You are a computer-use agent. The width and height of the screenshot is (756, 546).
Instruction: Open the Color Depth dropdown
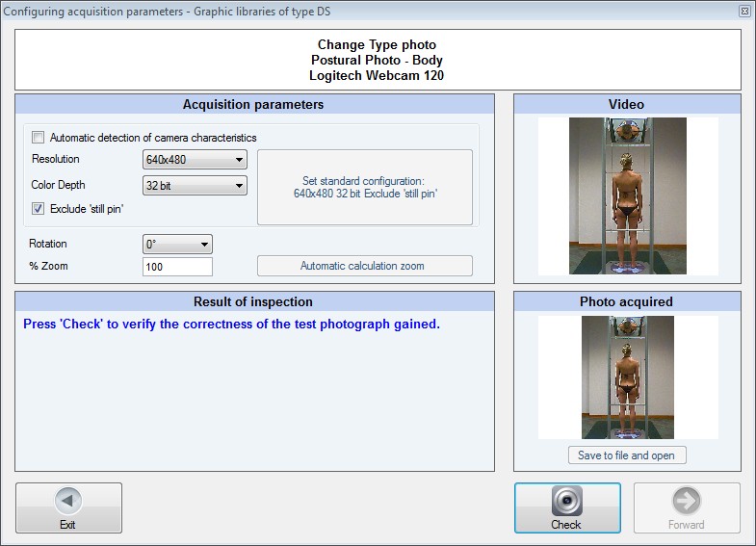pos(195,186)
